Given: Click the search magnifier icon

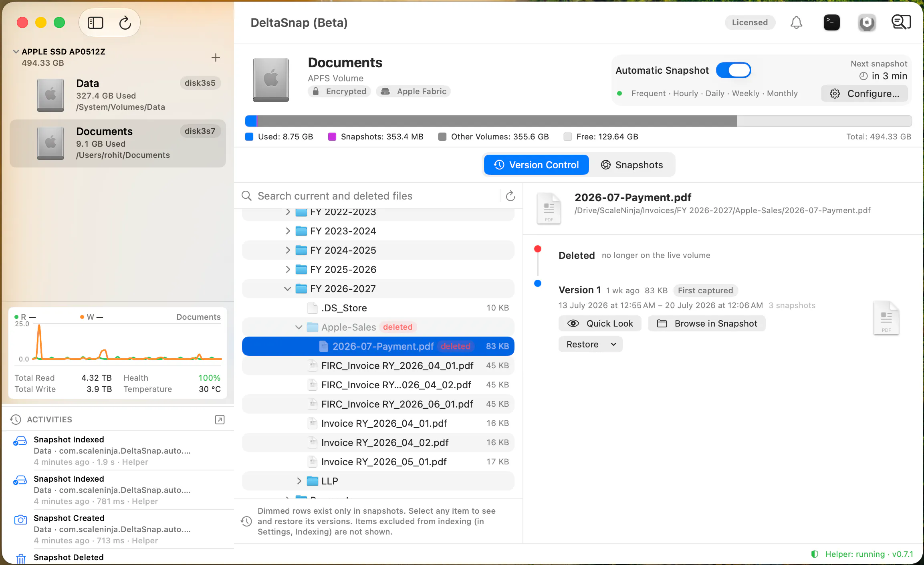Looking at the screenshot, I should [x=246, y=196].
